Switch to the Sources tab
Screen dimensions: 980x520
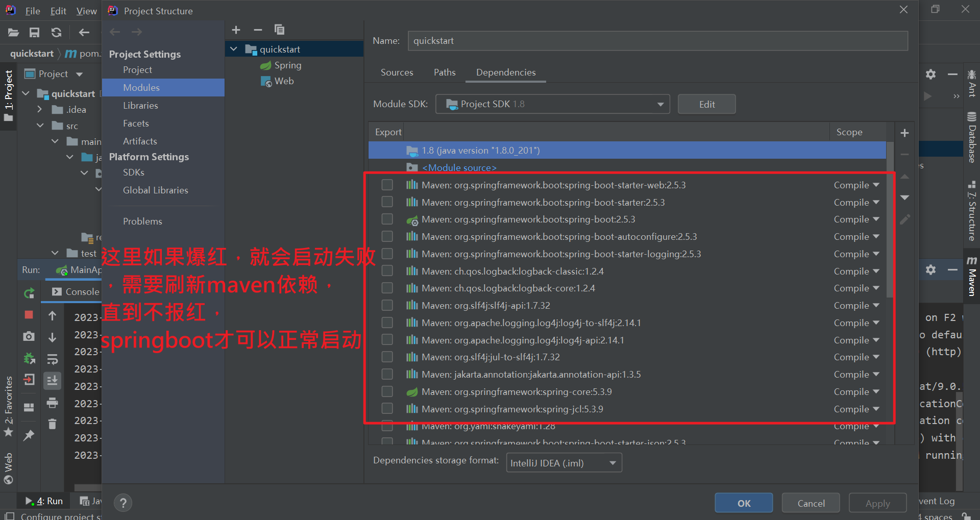click(397, 72)
